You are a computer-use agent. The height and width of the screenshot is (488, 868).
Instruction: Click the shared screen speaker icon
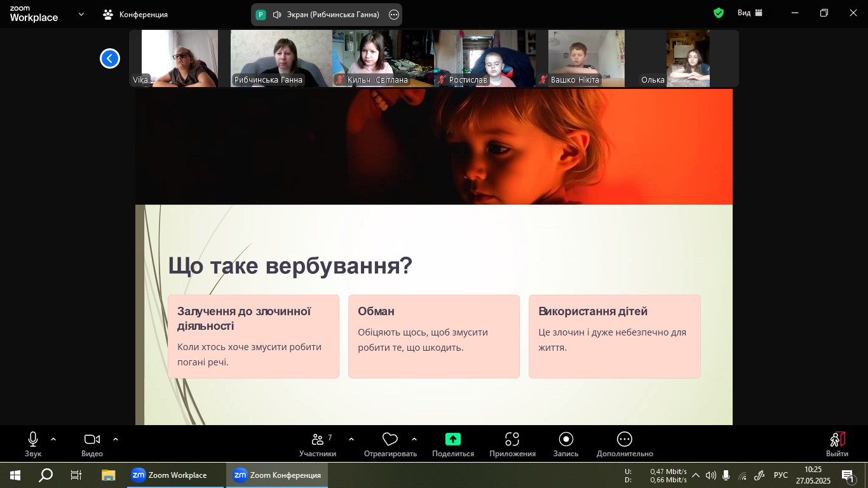277,14
